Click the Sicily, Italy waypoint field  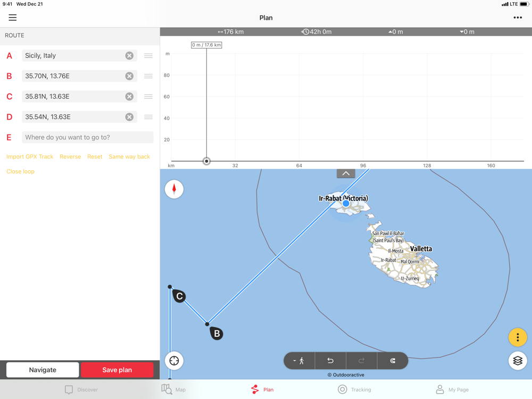point(79,56)
